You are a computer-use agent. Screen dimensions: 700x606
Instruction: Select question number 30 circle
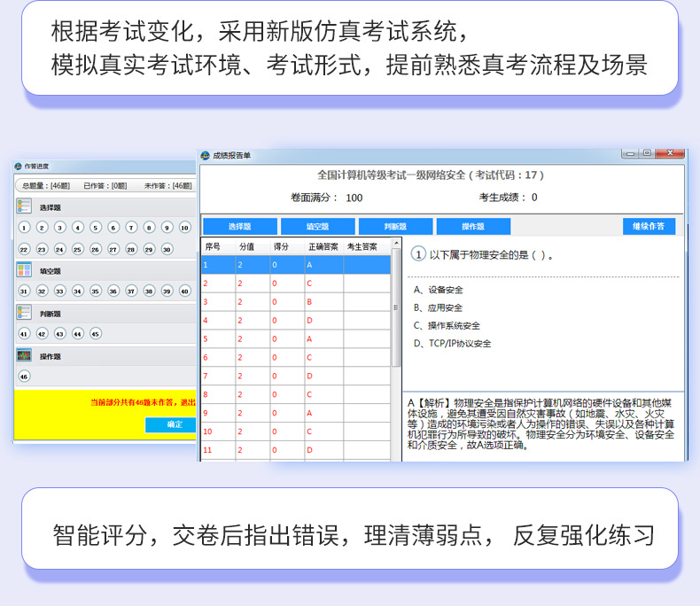pos(167,249)
